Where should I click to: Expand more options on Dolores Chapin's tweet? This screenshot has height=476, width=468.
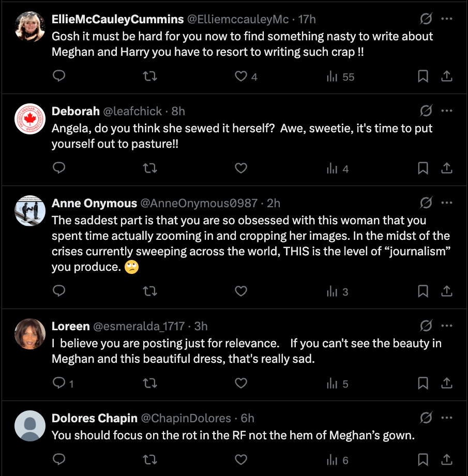point(447,418)
